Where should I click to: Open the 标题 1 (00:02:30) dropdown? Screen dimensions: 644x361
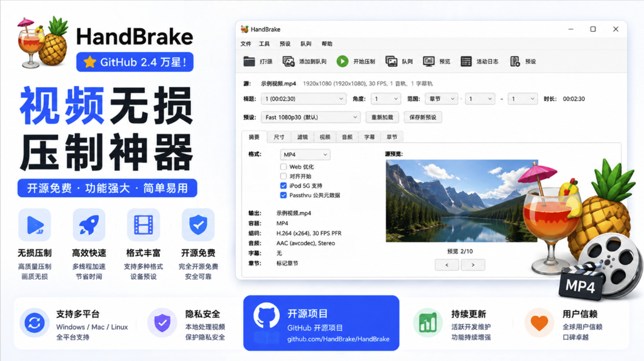click(304, 99)
